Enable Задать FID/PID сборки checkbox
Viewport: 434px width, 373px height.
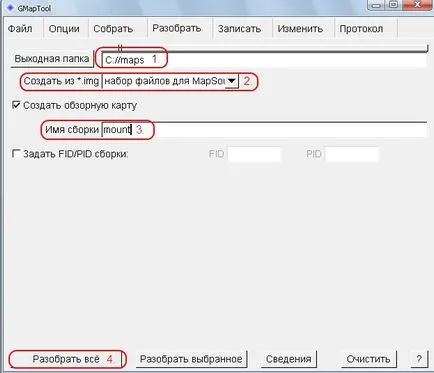(x=16, y=154)
